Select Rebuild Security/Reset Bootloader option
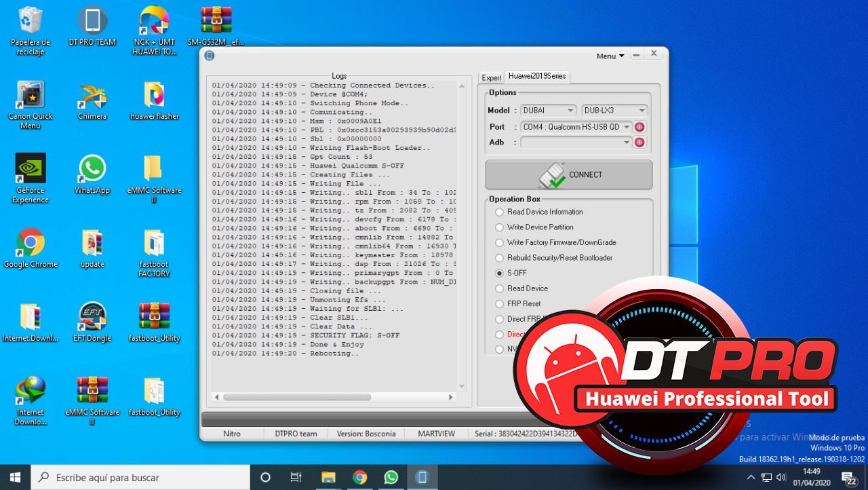868x490 pixels. click(x=554, y=258)
